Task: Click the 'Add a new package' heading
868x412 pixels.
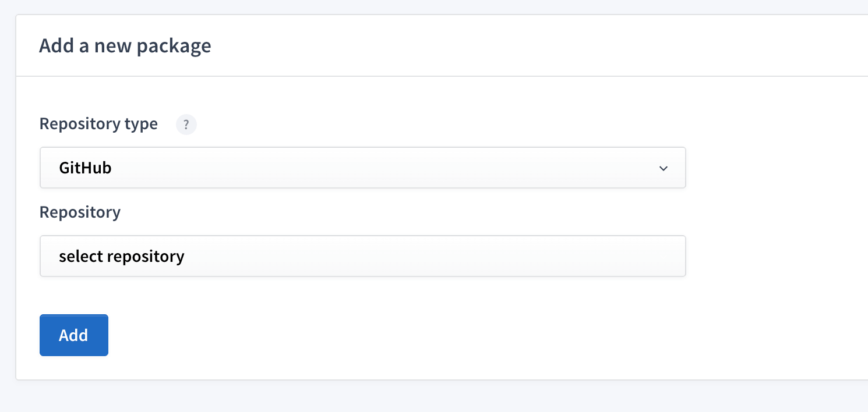Action: [x=125, y=45]
